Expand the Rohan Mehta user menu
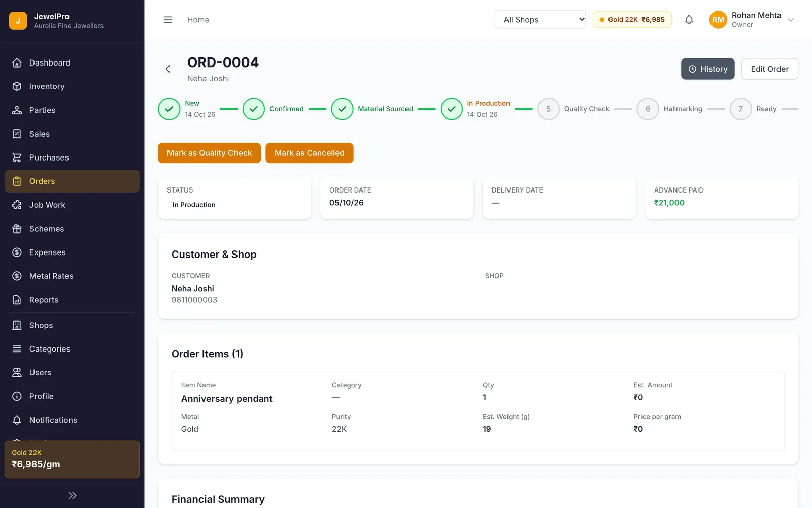812x508 pixels. [x=752, y=20]
